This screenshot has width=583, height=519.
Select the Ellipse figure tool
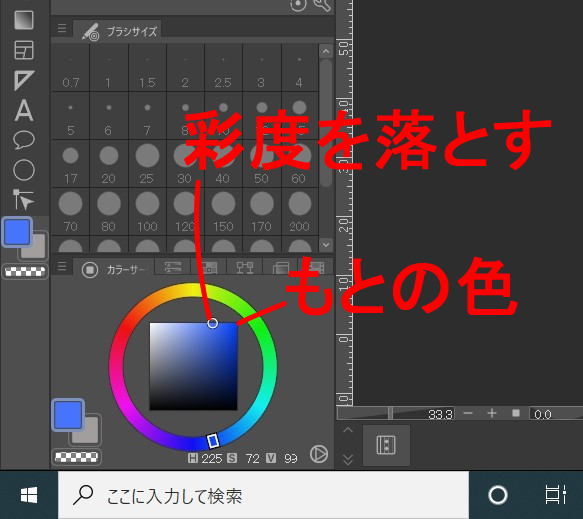(24, 170)
